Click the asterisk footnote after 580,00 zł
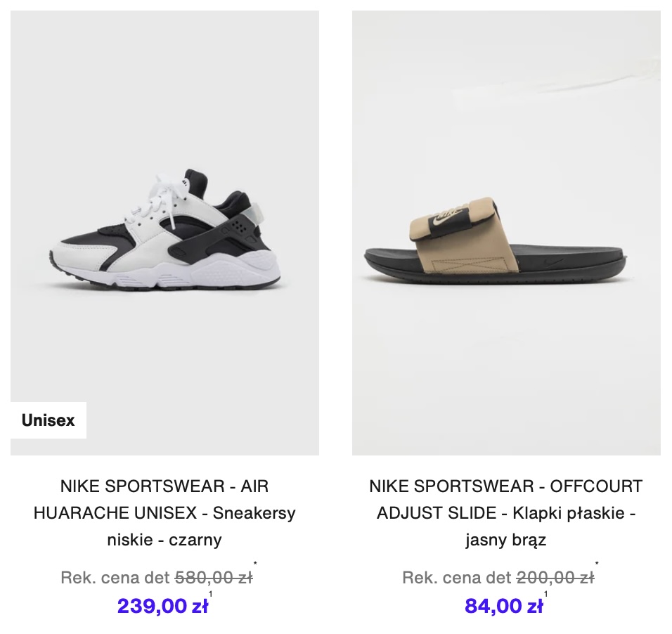This screenshot has height=634, width=672. coord(255,563)
